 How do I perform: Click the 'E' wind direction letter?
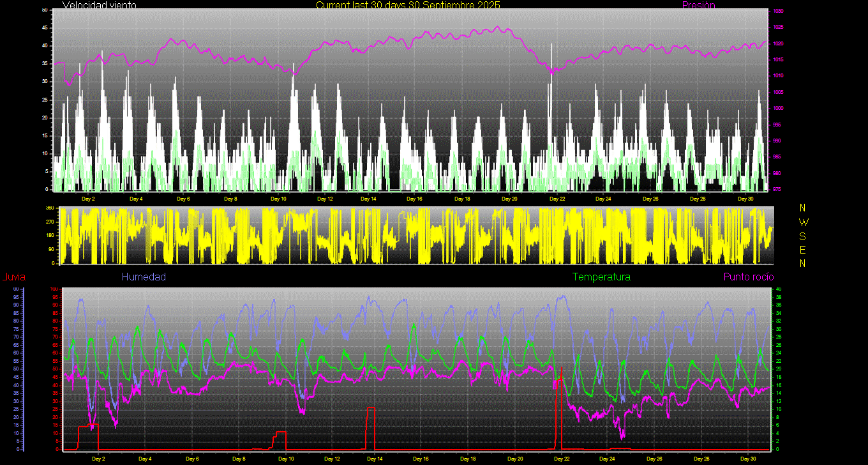tap(803, 250)
